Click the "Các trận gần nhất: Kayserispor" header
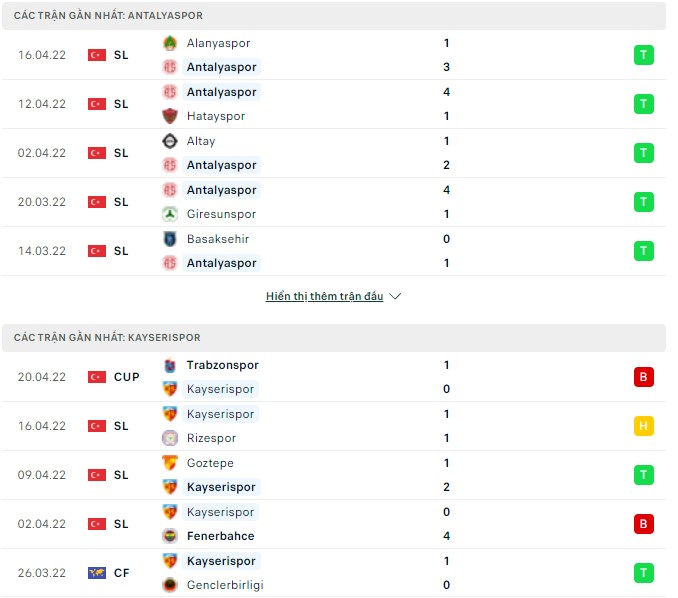 [x=107, y=338]
